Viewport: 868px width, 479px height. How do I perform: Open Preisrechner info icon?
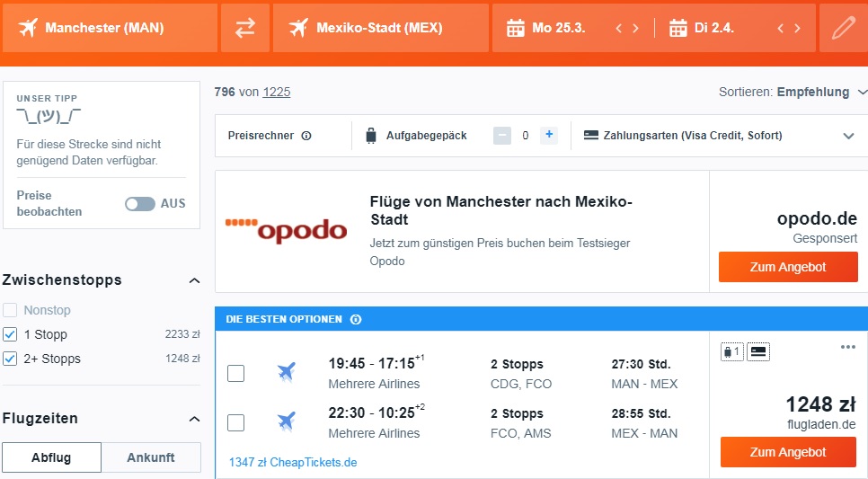click(306, 136)
